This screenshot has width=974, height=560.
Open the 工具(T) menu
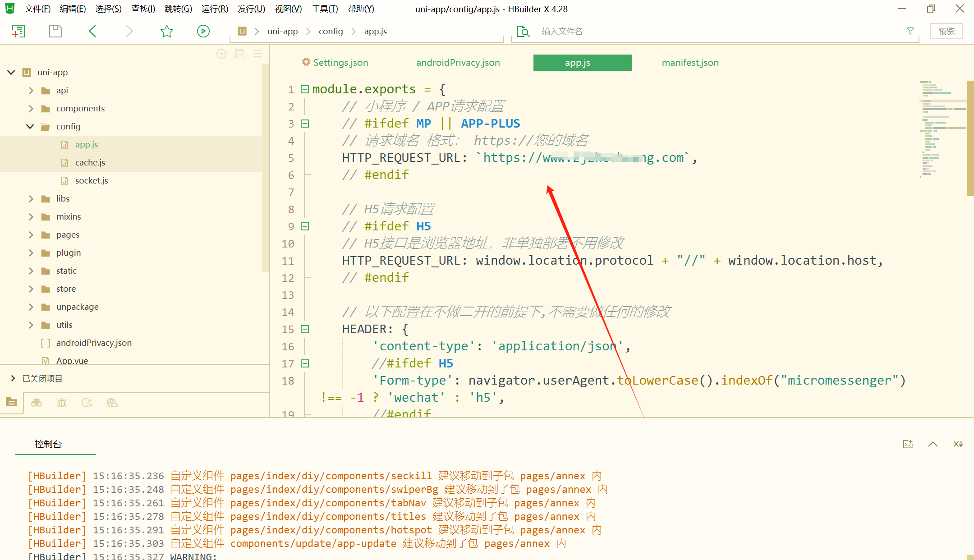pos(325,9)
